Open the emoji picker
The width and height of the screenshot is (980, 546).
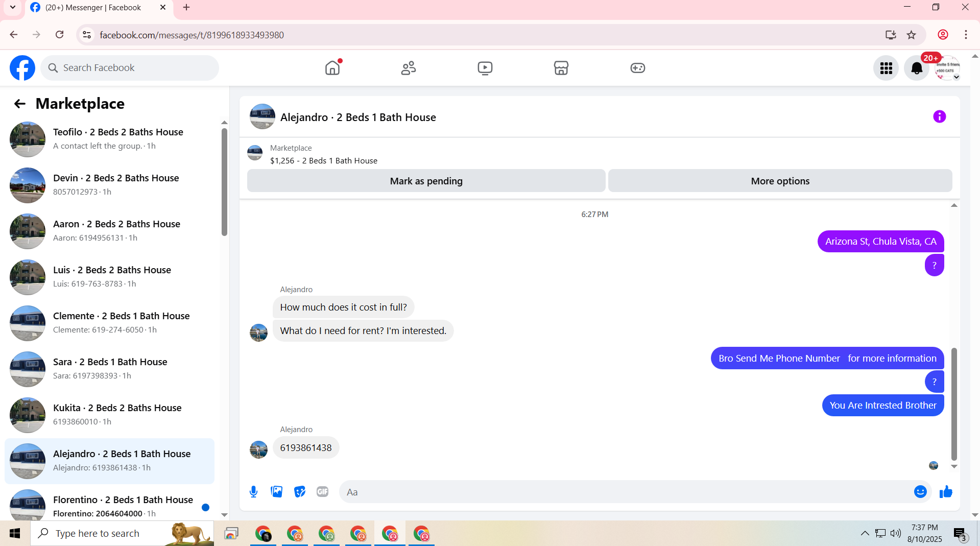point(920,492)
